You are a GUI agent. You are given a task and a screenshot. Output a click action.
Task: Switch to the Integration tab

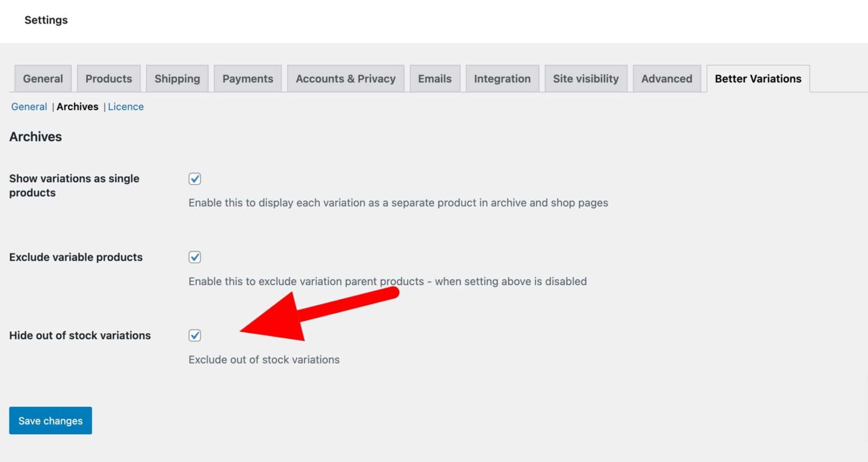(x=502, y=79)
